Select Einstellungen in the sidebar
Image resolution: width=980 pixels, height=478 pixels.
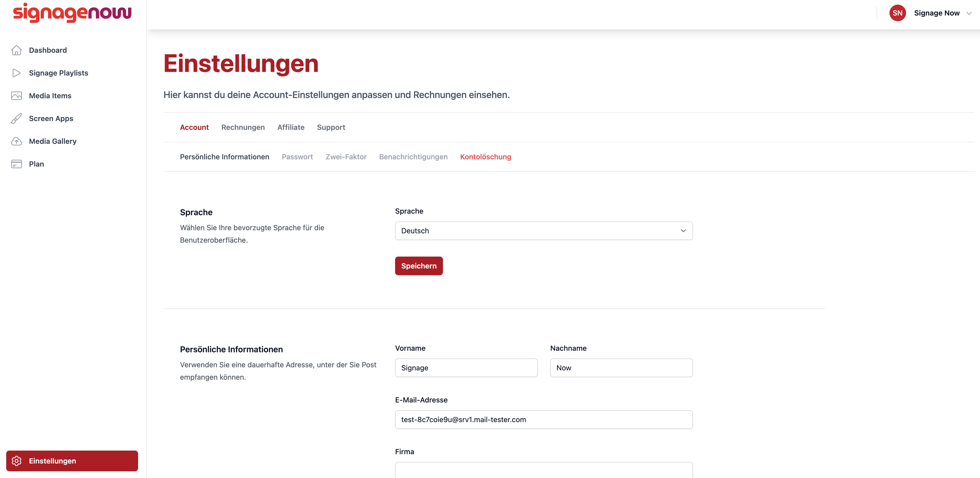coord(72,461)
